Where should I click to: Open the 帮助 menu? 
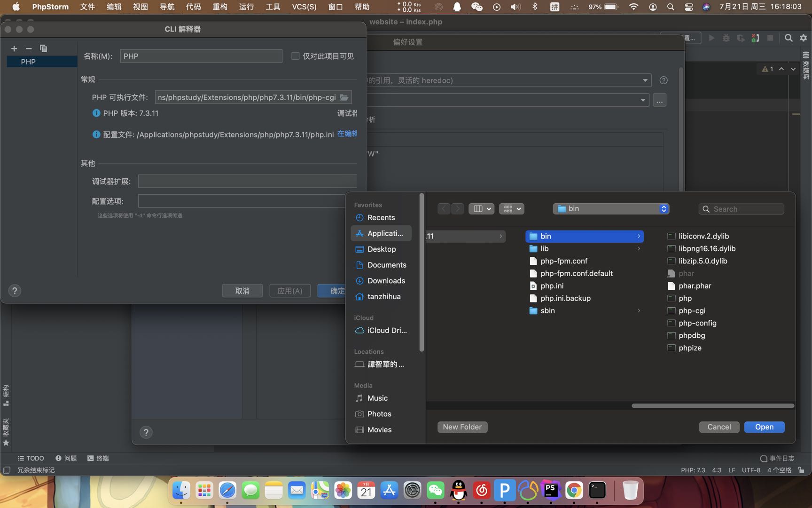tap(362, 7)
